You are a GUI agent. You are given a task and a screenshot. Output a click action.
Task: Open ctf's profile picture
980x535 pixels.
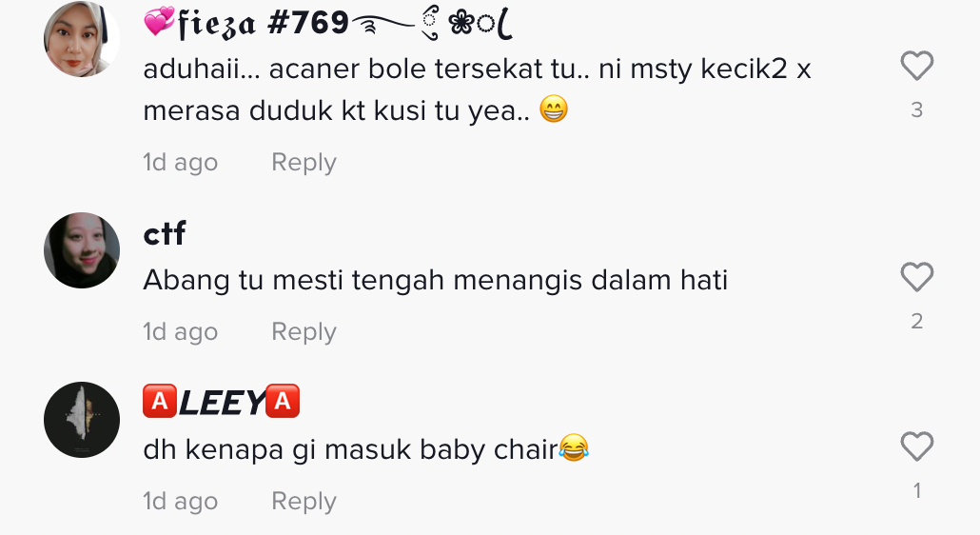pos(81,250)
